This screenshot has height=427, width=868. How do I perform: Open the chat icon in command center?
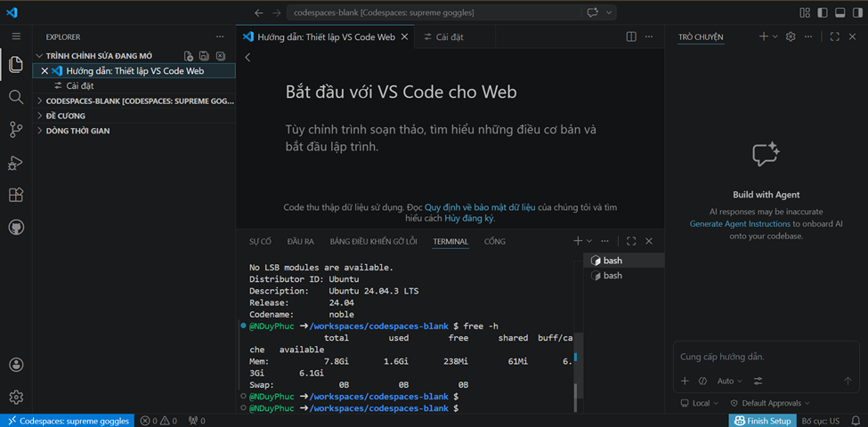[592, 12]
